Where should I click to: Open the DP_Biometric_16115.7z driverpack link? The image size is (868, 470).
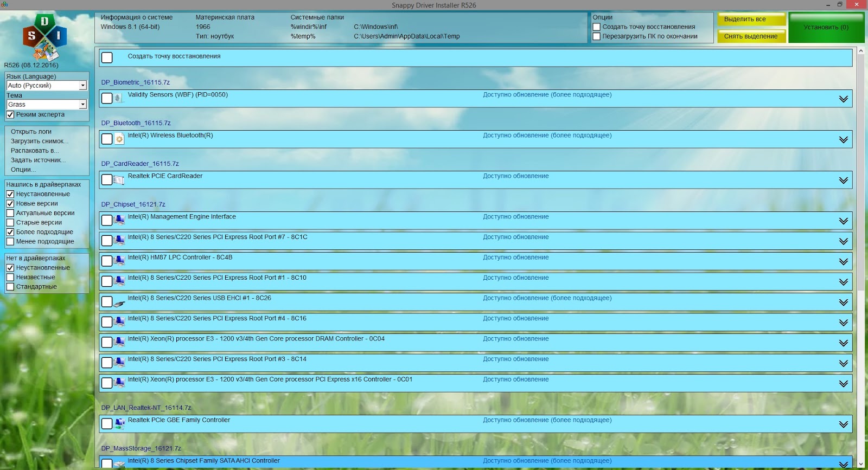[135, 82]
